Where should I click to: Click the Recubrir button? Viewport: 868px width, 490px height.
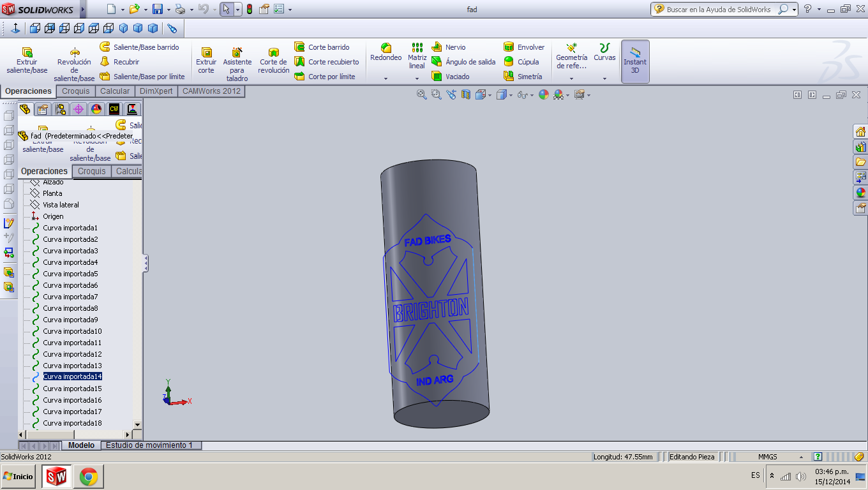click(119, 62)
